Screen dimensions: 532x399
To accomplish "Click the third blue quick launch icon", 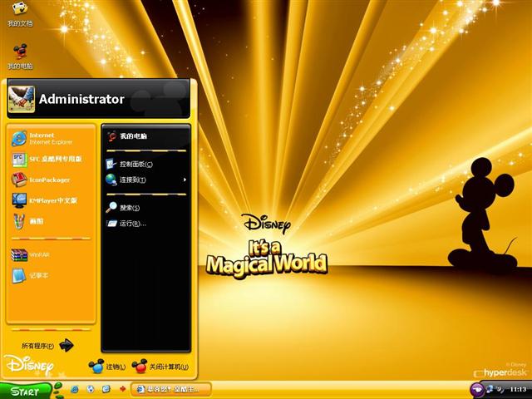I will coord(106,390).
